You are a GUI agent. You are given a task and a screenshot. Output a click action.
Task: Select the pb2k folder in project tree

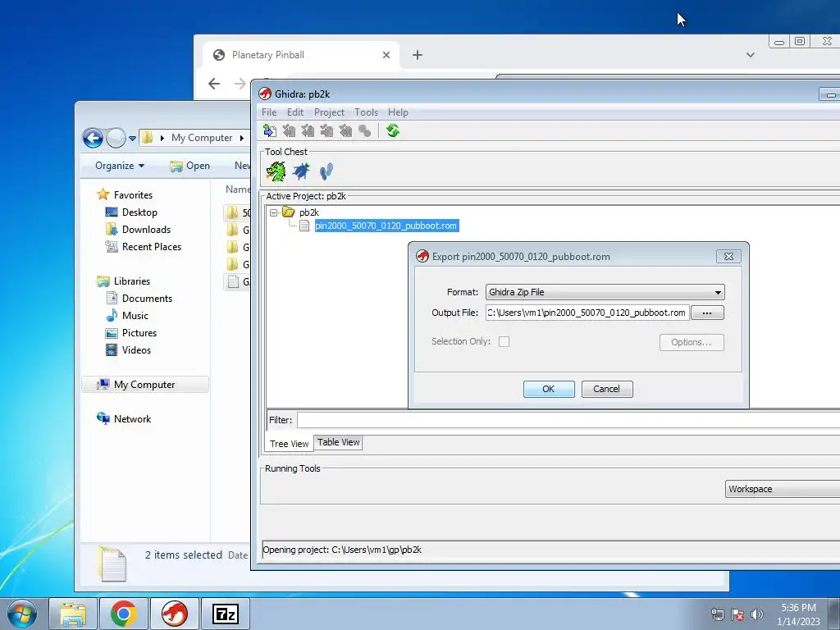[308, 212]
